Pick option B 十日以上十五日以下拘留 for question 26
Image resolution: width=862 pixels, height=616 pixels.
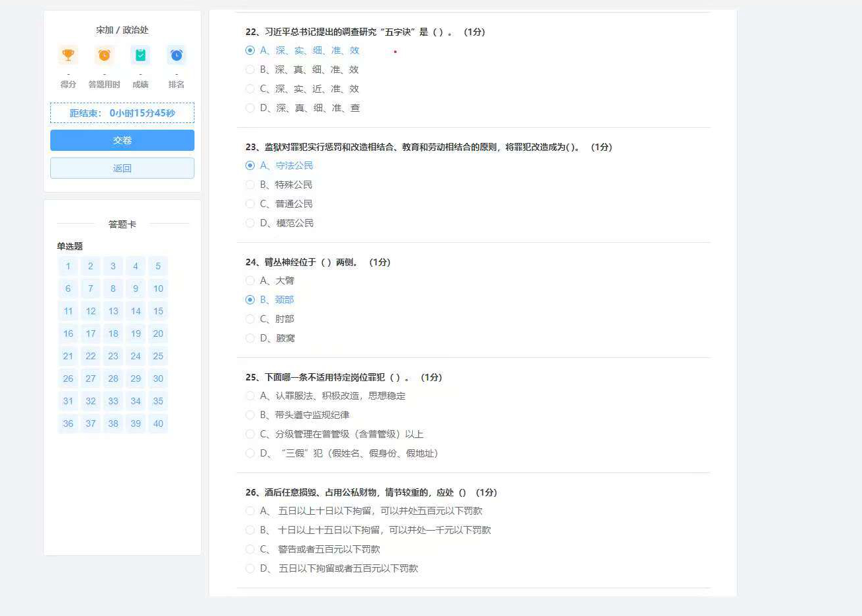coord(250,530)
